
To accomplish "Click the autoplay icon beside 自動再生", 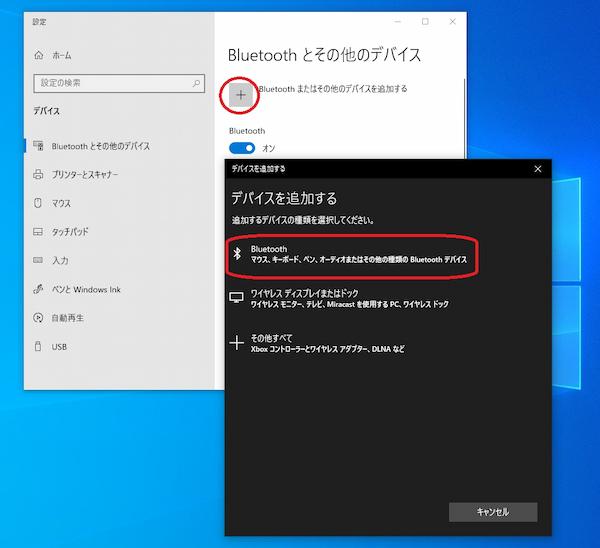I will click(38, 318).
